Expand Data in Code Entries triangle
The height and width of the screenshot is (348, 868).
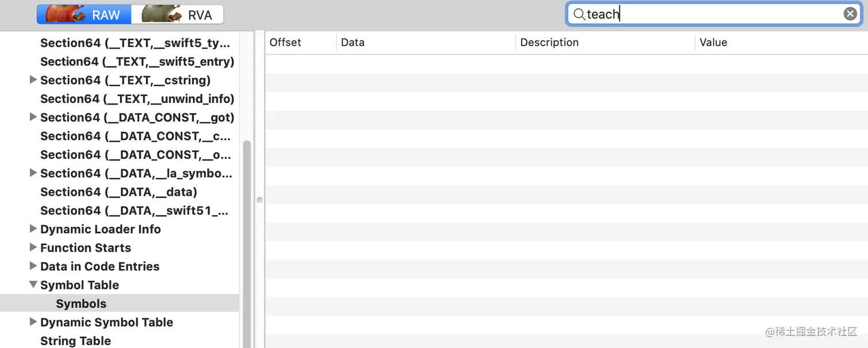33,266
